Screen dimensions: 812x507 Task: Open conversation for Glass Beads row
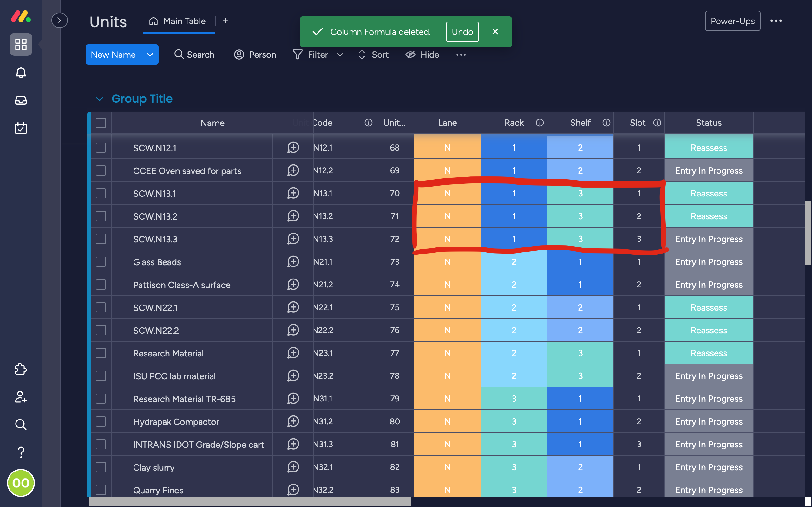tap(293, 261)
